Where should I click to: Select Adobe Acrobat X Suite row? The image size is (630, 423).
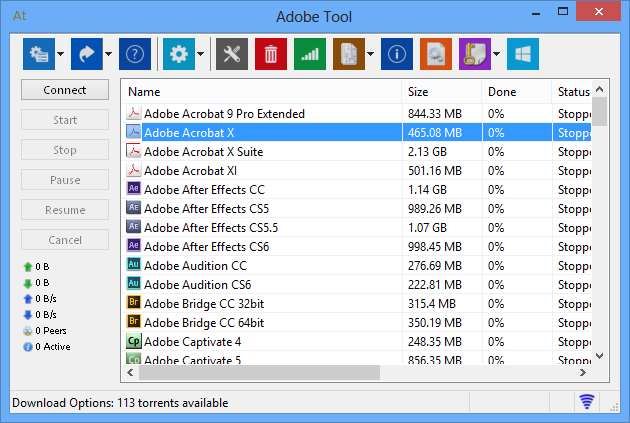356,151
